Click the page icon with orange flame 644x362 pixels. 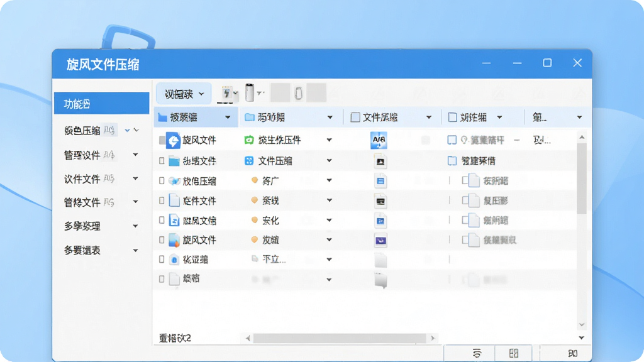click(174, 240)
